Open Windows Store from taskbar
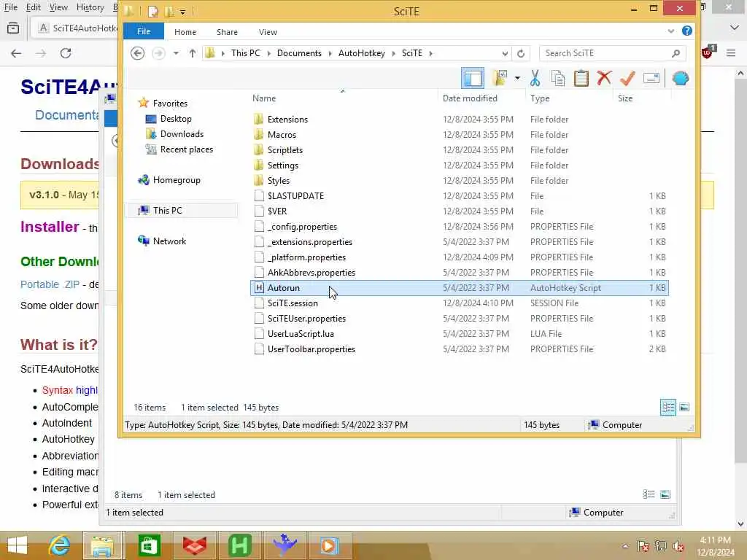 pos(149,545)
